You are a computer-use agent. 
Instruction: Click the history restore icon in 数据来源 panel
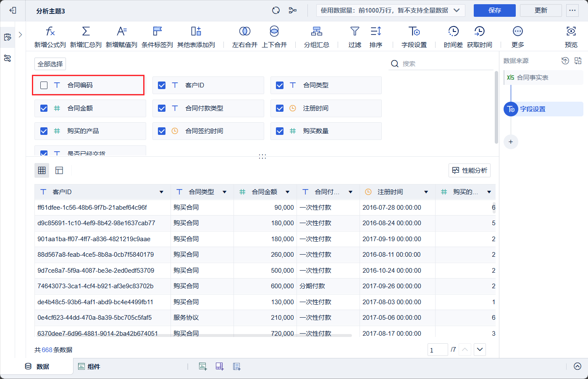tap(565, 61)
